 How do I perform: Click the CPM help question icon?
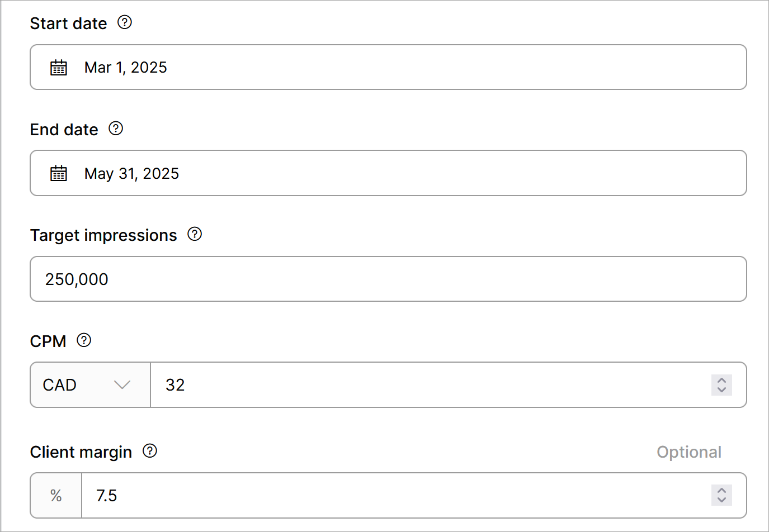pyautogui.click(x=84, y=340)
